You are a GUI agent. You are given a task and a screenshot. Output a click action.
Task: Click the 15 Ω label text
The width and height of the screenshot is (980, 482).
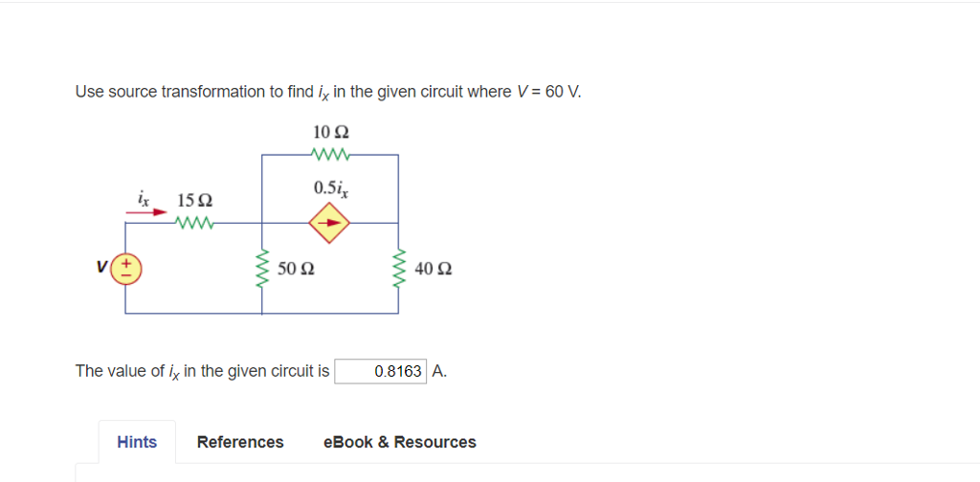click(x=194, y=201)
